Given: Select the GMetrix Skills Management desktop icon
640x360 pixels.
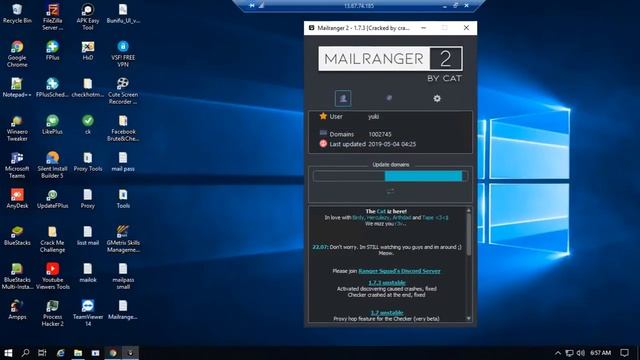Looking at the screenshot, I should [123, 239].
